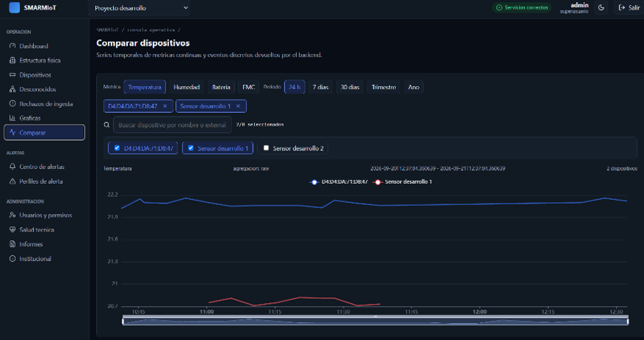Remove the D4:D4:DA:71:D8:47 chip with its X
644x340 pixels.
165,105
